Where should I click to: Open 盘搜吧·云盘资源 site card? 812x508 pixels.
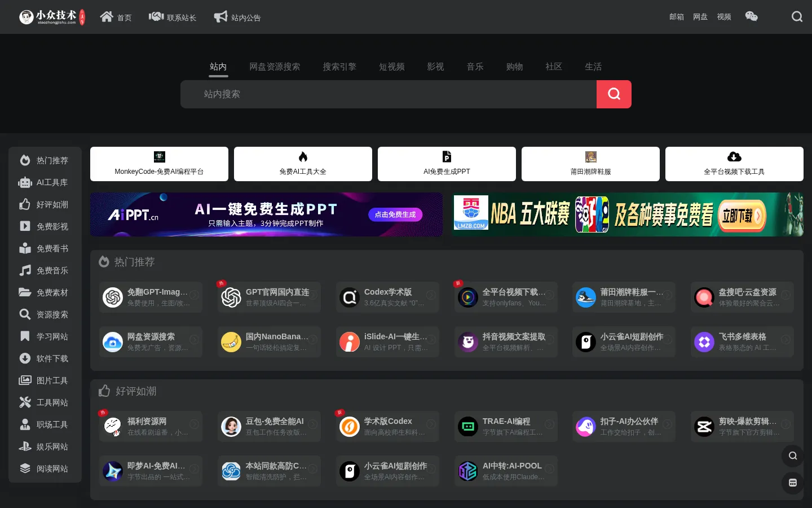pos(742,297)
